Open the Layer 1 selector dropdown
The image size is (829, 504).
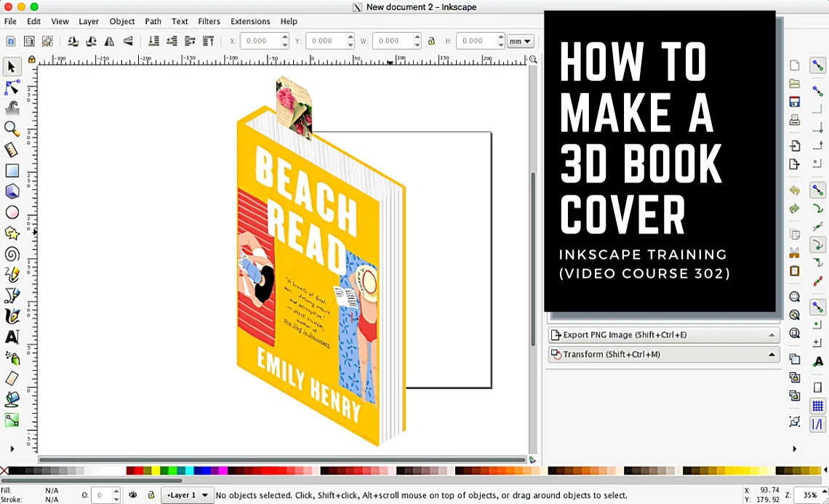tap(188, 495)
